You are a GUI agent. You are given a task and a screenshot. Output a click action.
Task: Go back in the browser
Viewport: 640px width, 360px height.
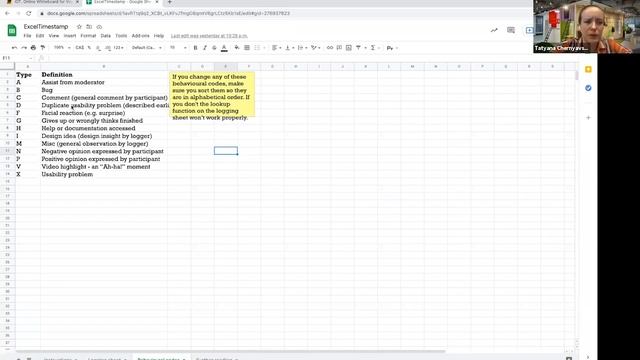7,13
